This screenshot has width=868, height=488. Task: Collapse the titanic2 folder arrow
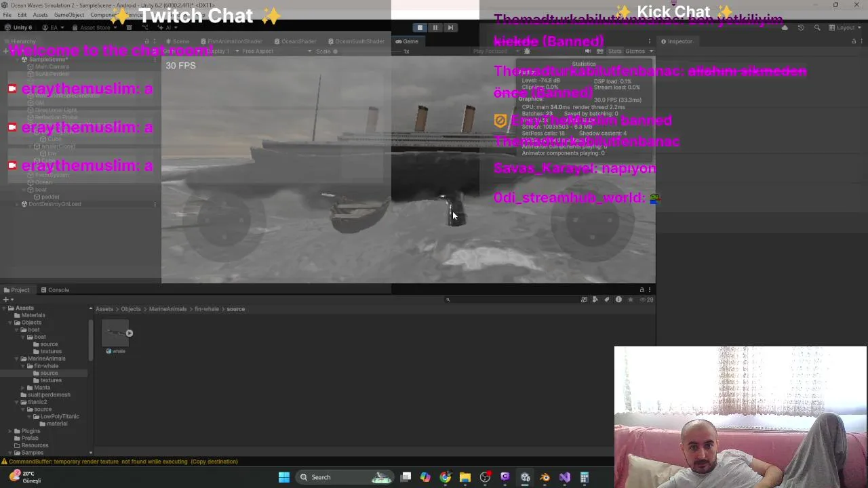pos(17,402)
